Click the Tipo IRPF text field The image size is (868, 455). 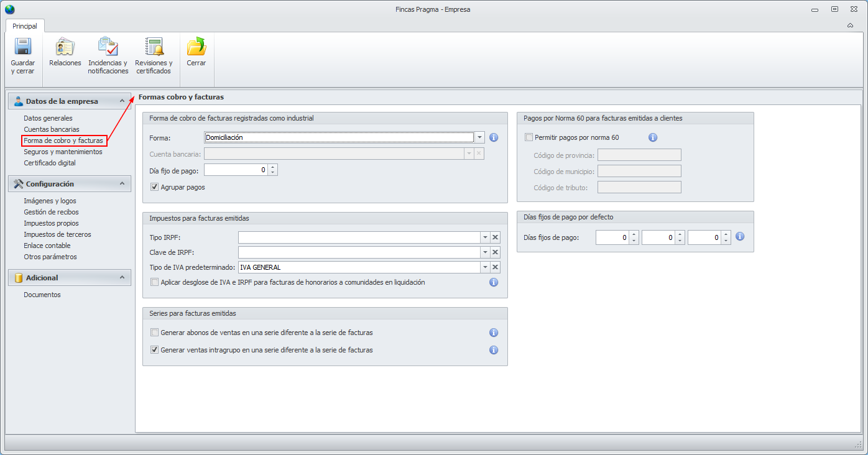[x=359, y=237]
